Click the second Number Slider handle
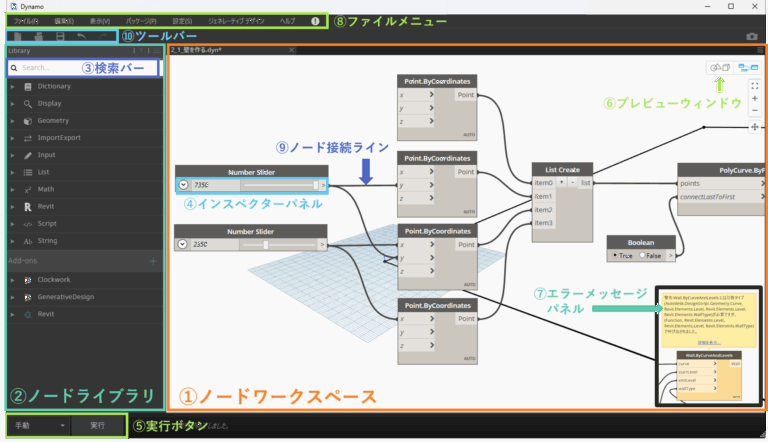The image size is (768, 442). tap(266, 245)
